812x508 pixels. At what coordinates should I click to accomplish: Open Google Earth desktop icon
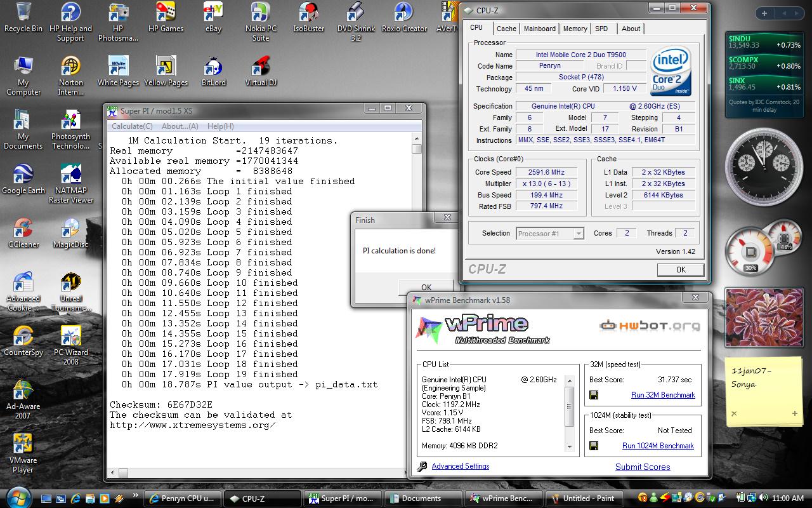pos(23,179)
